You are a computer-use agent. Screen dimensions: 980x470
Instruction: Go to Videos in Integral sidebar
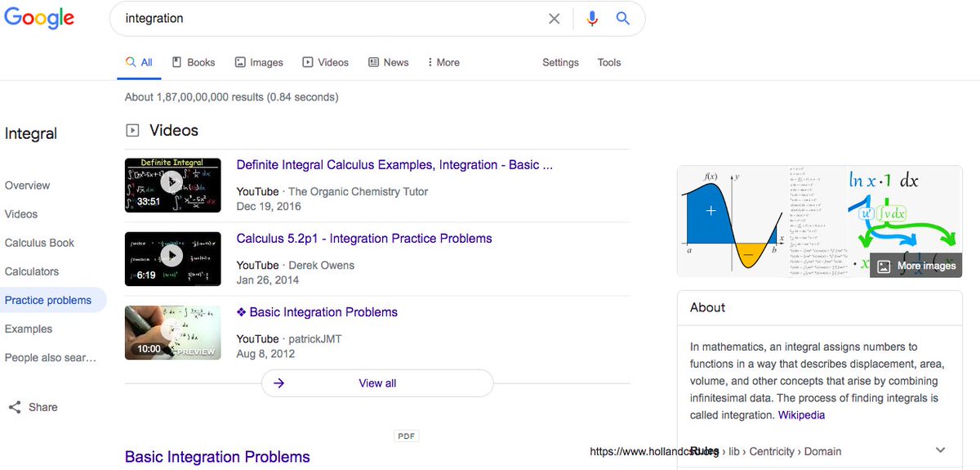point(21,214)
